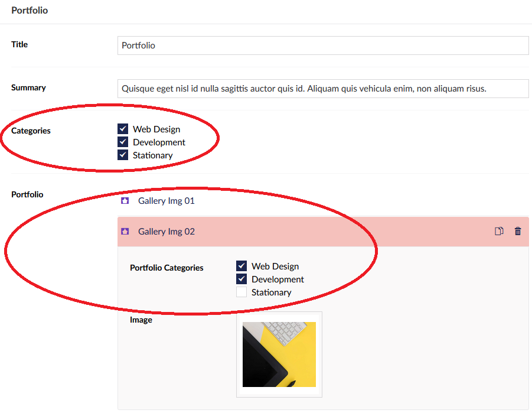Focus the Summary text field
The height and width of the screenshot is (413, 532).
point(322,89)
